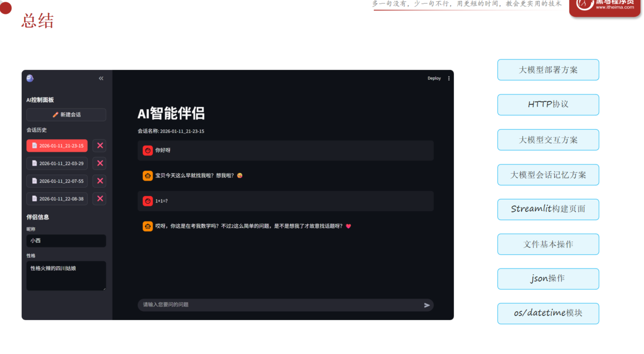
Task: Focus the 请输入您要问的问题 chat input
Action: tap(286, 305)
